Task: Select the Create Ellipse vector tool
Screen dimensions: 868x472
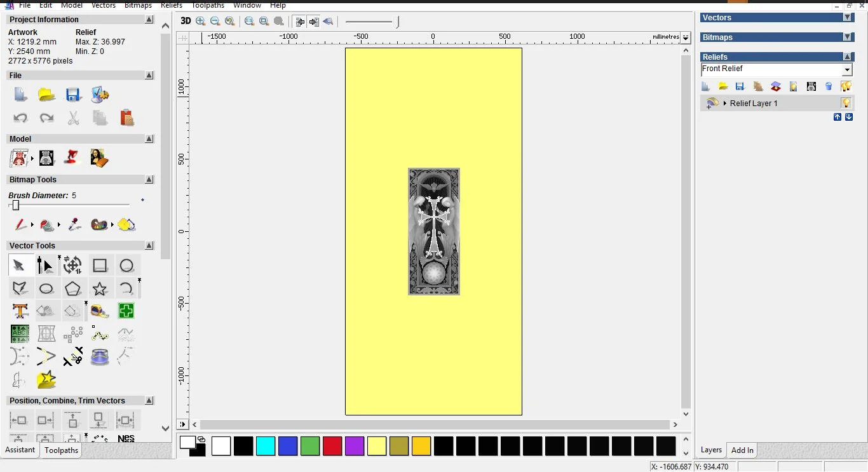Action: (46, 289)
